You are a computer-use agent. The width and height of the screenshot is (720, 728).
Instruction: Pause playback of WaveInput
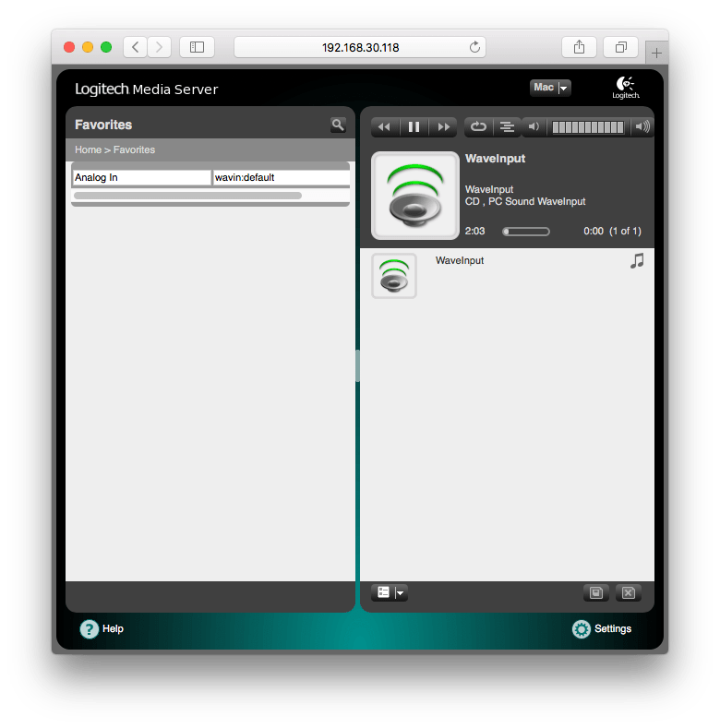click(414, 126)
